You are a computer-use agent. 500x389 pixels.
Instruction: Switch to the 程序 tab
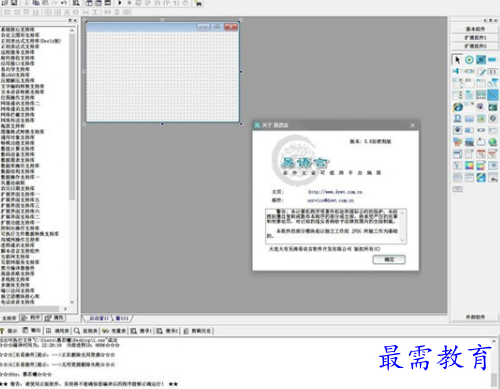tap(31, 318)
